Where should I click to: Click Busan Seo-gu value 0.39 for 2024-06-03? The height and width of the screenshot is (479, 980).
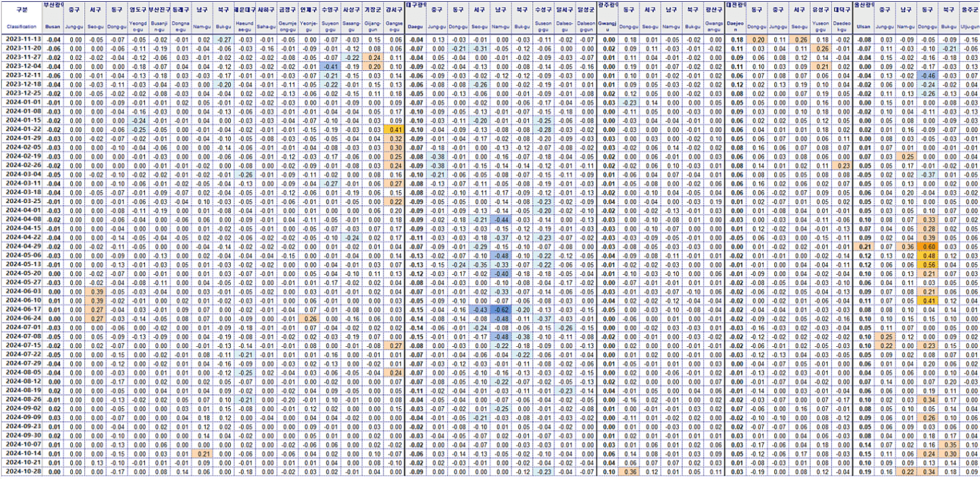pos(95,291)
